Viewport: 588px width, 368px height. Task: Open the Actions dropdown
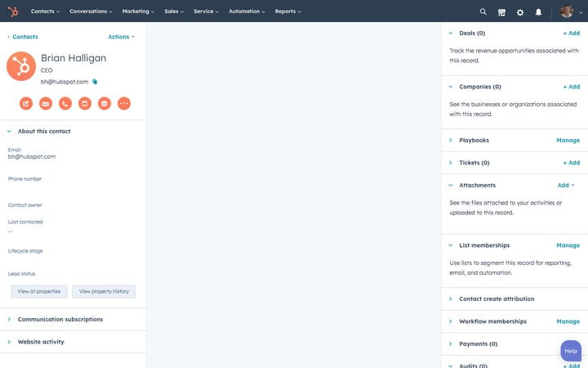[121, 37]
